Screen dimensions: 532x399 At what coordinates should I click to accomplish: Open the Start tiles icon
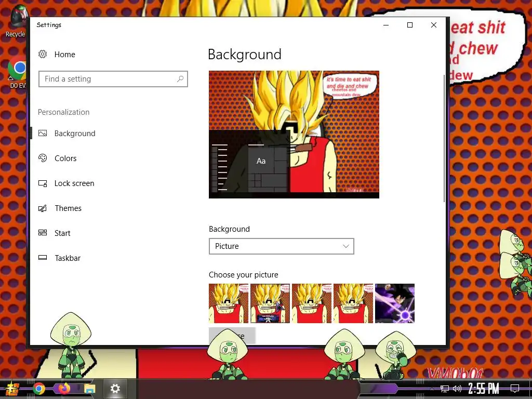click(x=43, y=233)
